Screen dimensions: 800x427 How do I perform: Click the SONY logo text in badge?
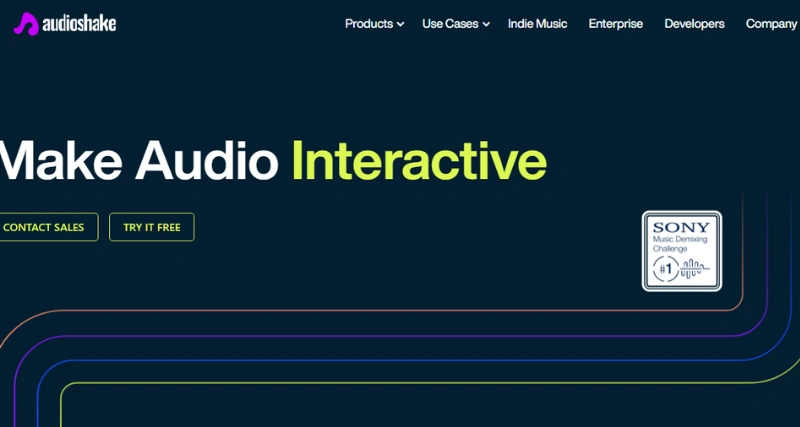[681, 226]
